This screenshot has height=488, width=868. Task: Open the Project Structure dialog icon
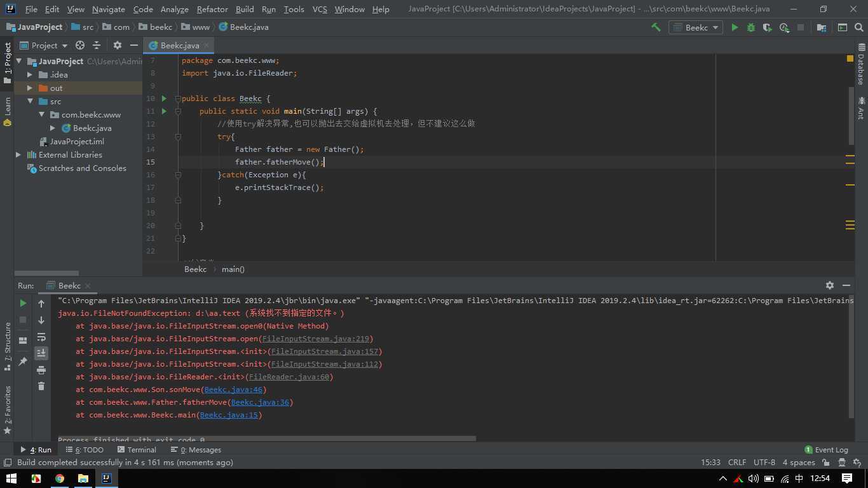pos(822,27)
